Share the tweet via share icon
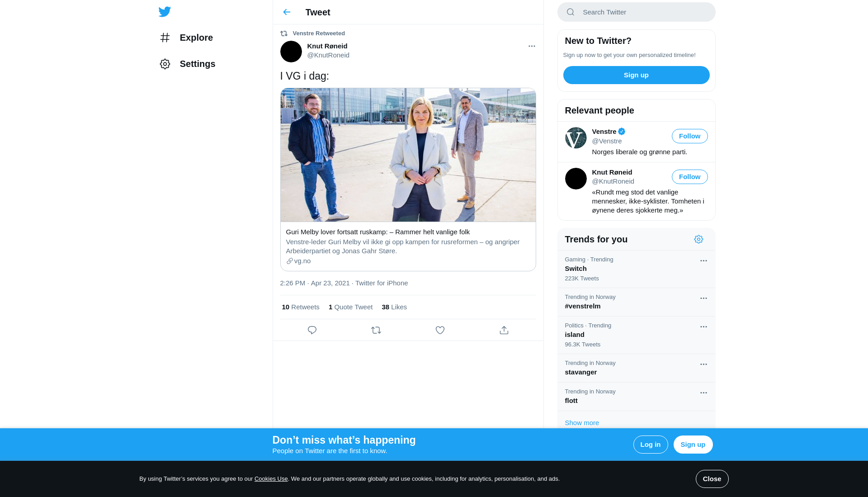 [x=504, y=330]
